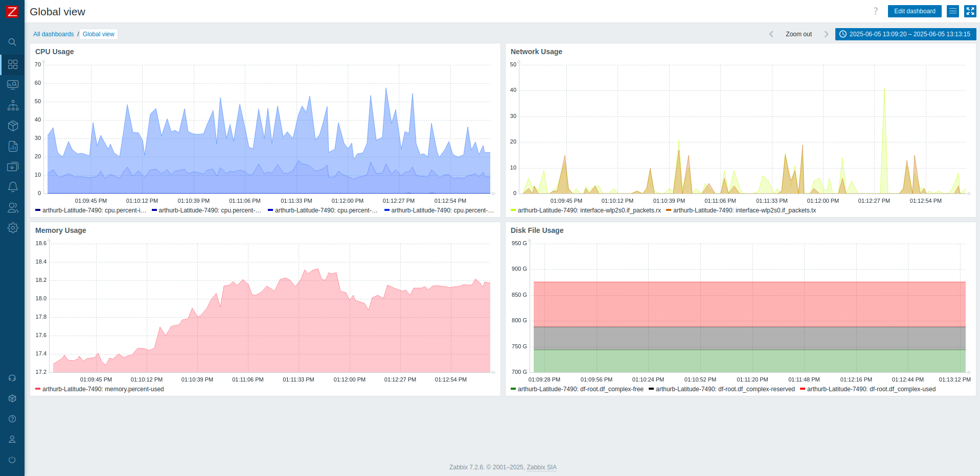Open Alerts via the bell icon
This screenshot has height=476, width=980.
coord(12,186)
